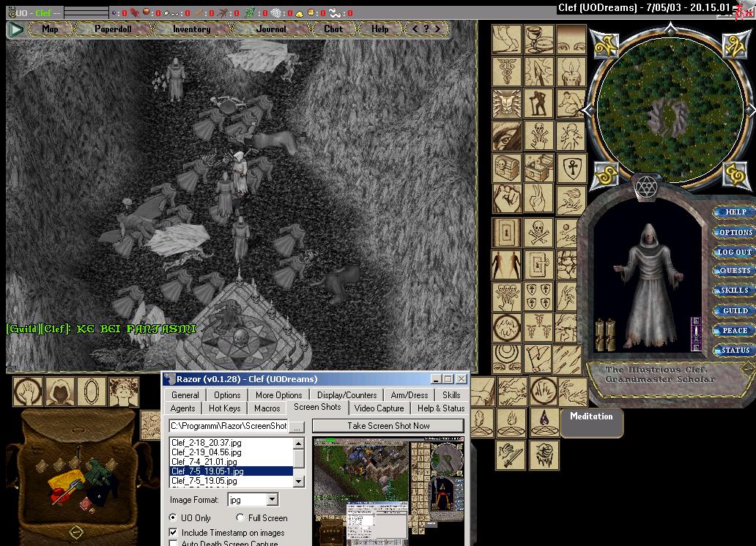Click the screenshot directory path field
The width and height of the screenshot is (756, 546).
(x=229, y=426)
